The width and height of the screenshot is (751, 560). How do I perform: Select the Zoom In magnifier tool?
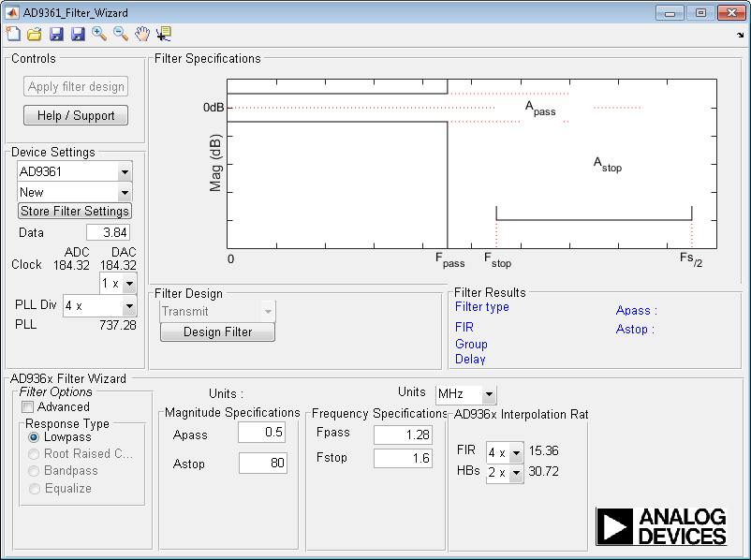[99, 34]
